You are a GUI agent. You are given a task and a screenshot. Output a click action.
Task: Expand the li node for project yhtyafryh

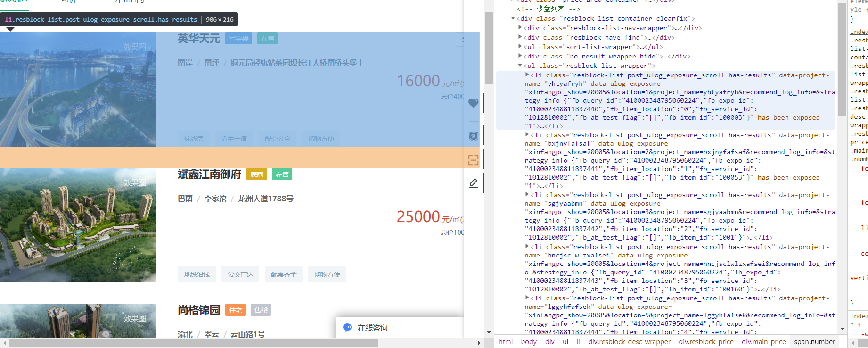(527, 75)
